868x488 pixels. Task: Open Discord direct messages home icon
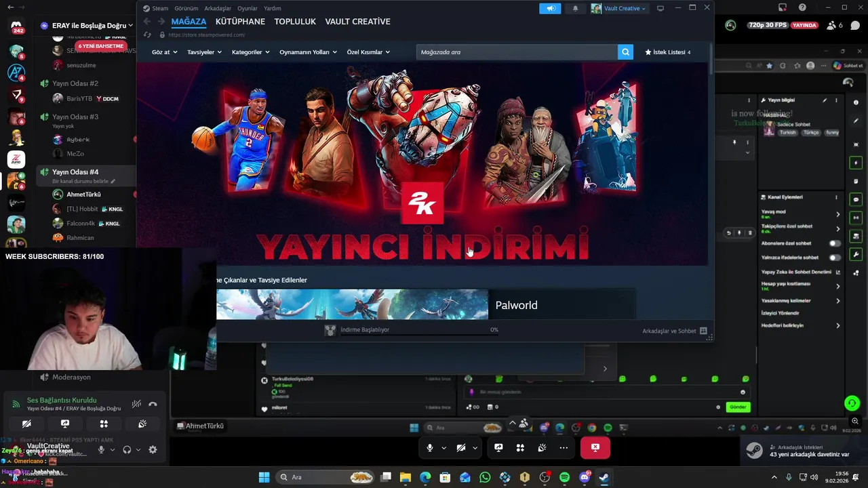16,26
